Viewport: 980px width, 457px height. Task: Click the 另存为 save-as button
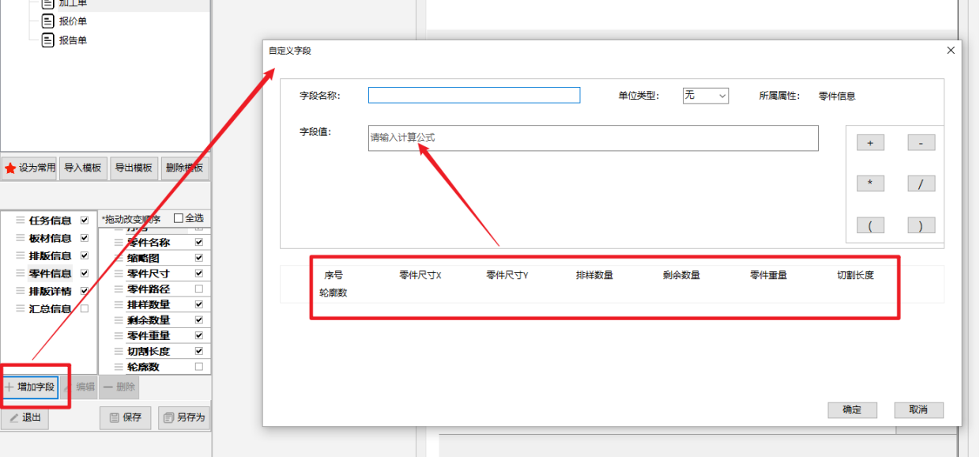[x=184, y=417]
